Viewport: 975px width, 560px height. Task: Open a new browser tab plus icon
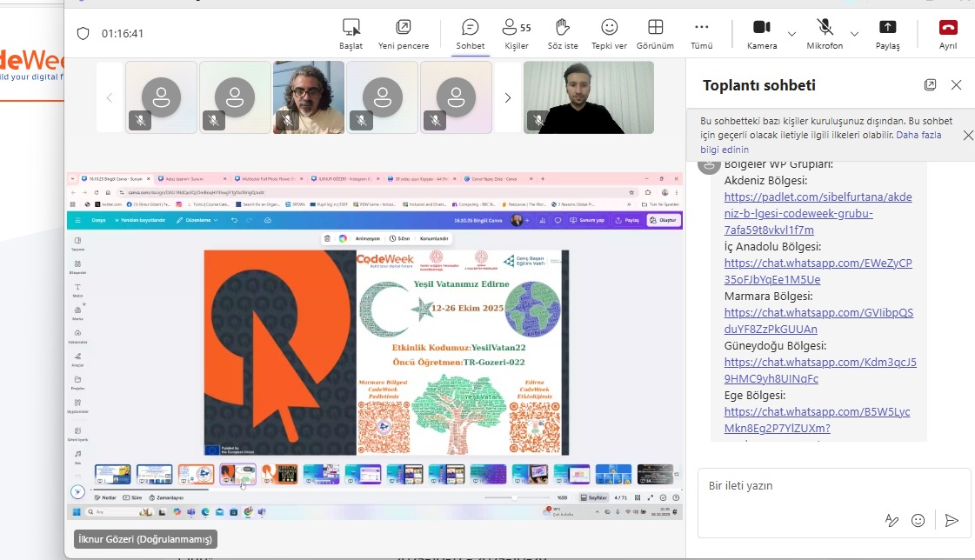(543, 179)
